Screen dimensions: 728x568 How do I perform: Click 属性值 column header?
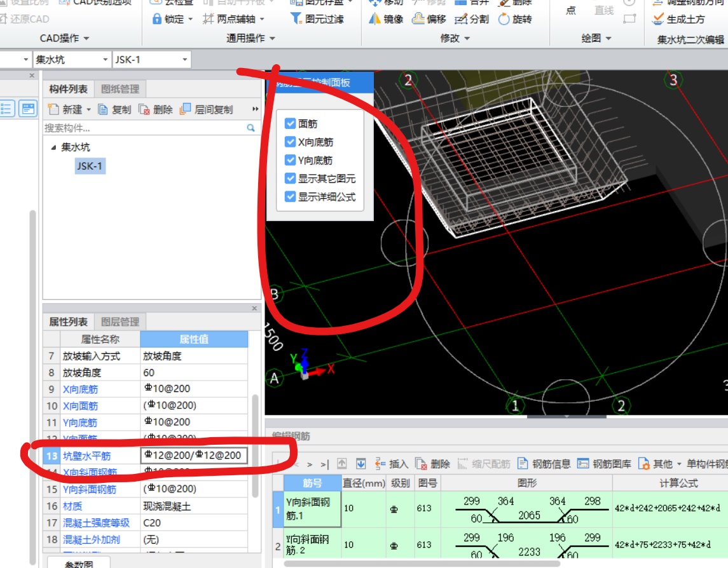[194, 339]
